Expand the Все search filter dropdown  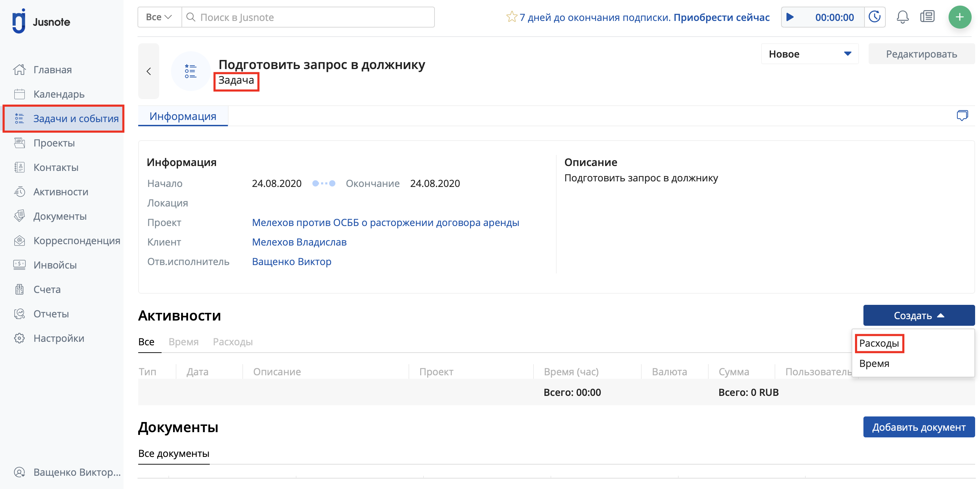(x=159, y=17)
